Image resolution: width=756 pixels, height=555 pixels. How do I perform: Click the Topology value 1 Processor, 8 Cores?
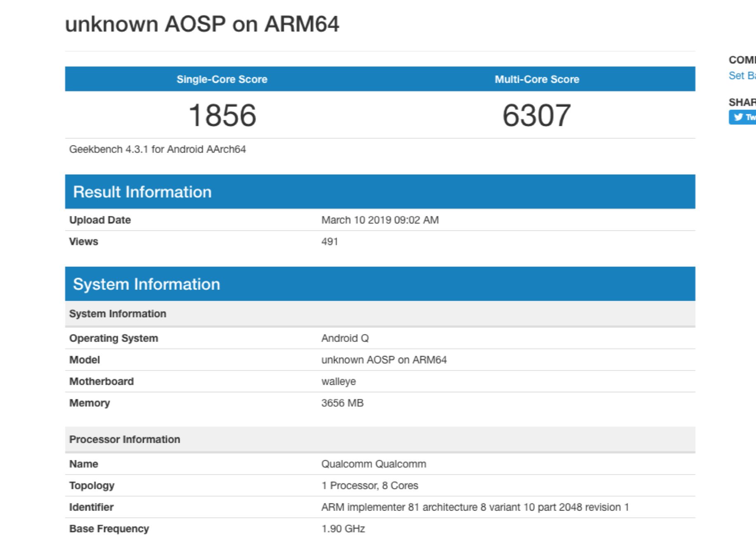pyautogui.click(x=370, y=486)
